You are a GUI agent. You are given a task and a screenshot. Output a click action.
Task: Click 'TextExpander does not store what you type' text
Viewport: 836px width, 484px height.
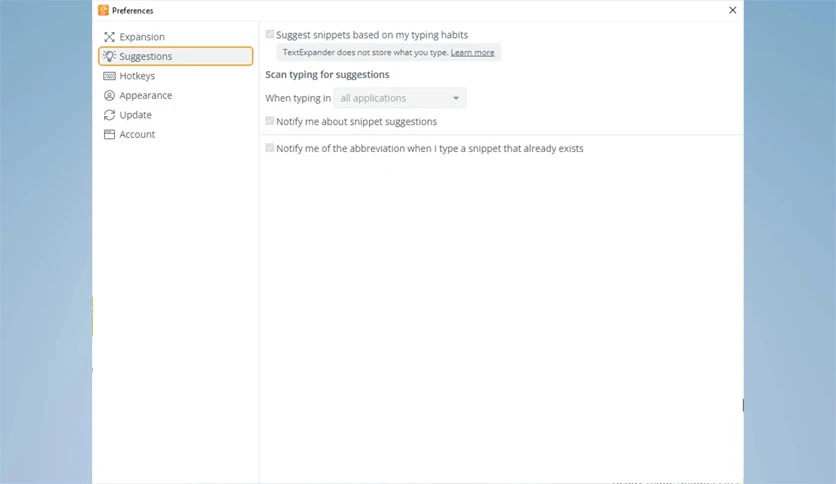click(x=365, y=52)
